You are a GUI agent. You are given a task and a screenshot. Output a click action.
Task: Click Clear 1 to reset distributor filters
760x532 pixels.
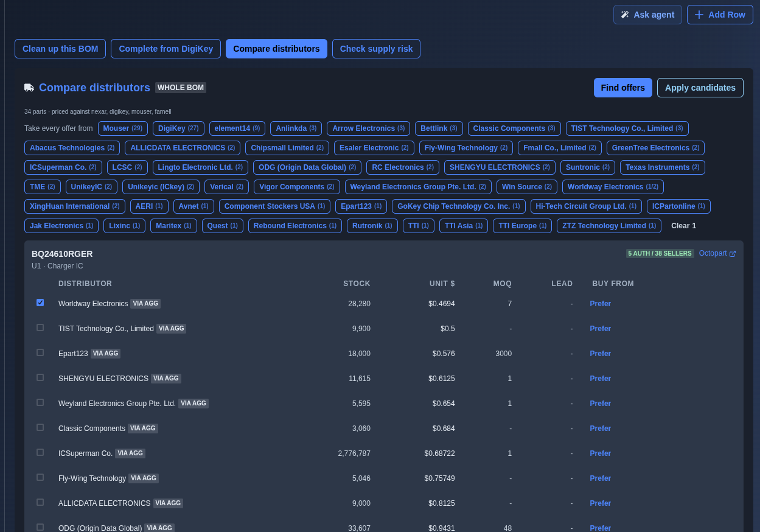[683, 226]
